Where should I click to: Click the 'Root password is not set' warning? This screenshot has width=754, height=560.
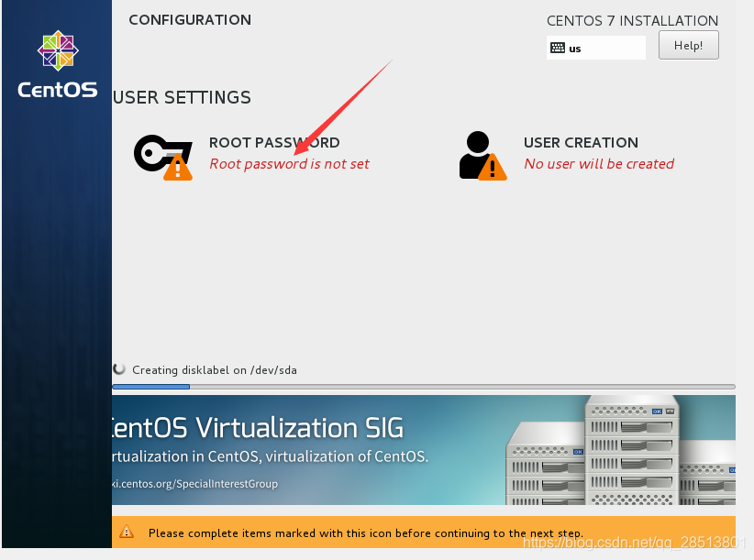click(x=289, y=164)
